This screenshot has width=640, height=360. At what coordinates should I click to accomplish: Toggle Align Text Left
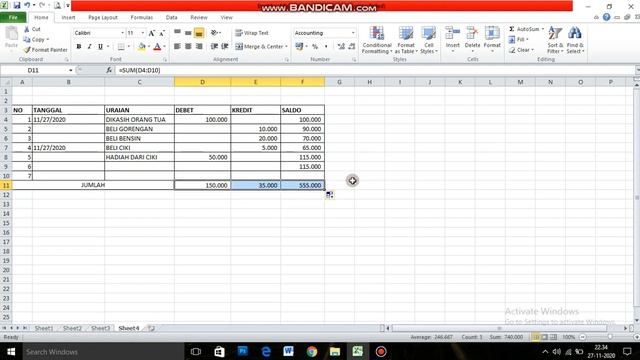coord(178,47)
